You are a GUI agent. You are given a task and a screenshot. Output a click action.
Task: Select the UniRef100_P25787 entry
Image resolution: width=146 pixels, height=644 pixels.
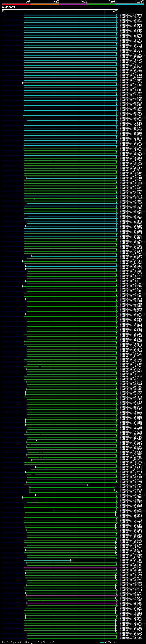[x=131, y=173]
